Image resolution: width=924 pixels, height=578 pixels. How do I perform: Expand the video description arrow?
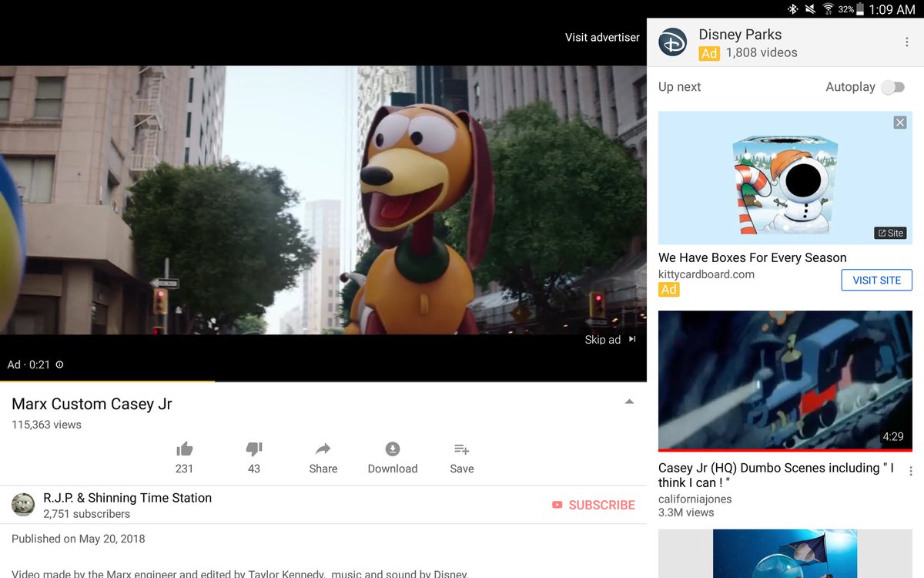point(629,402)
